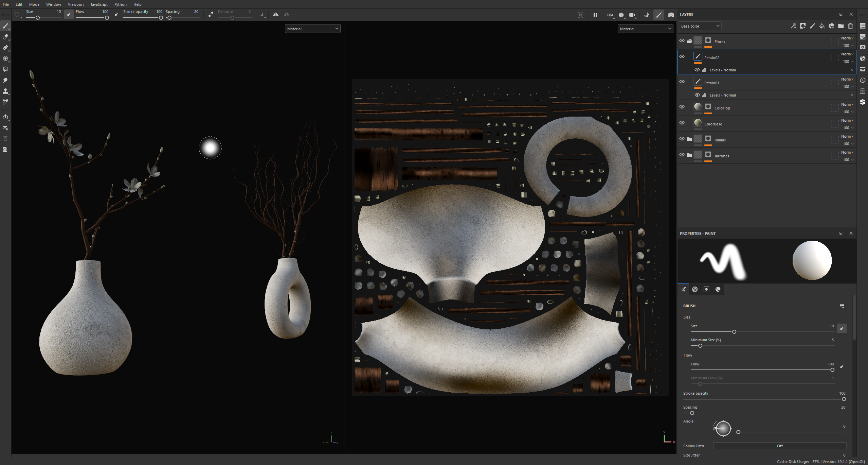This screenshot has height=465, width=868.
Task: Expand the Ramas folder layer
Action: pos(689,139)
